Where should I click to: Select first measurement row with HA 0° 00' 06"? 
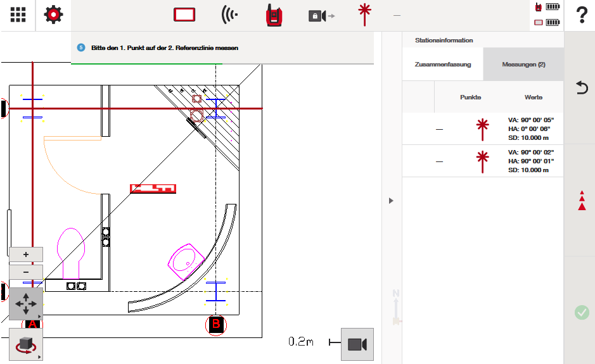[482, 129]
